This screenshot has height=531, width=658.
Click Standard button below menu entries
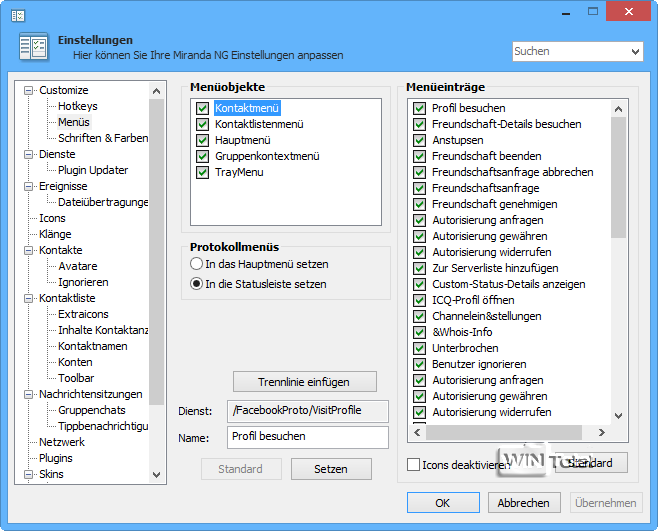coord(591,463)
